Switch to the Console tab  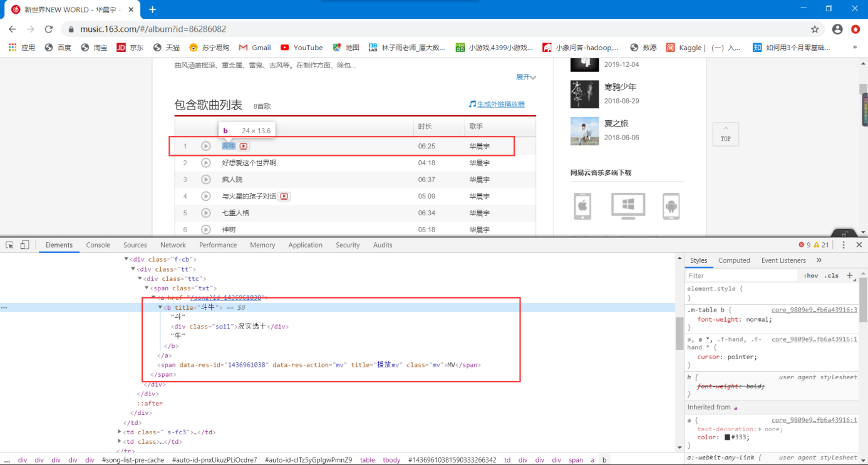coord(98,245)
